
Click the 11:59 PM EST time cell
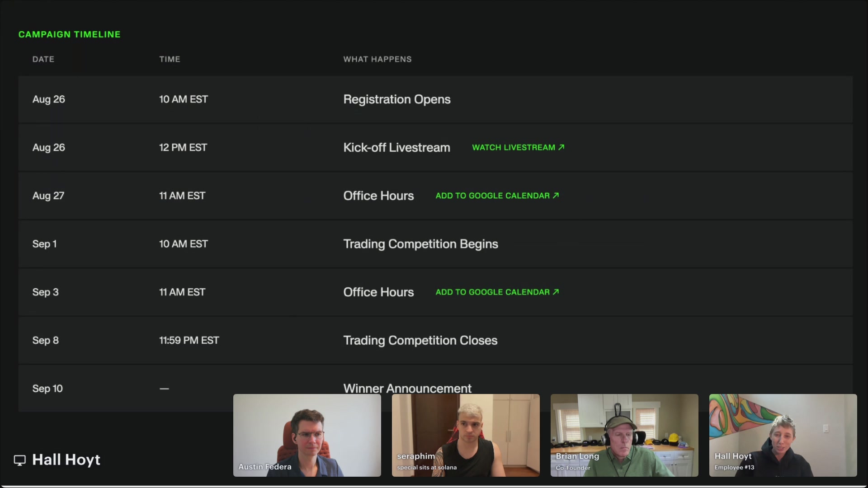189,340
